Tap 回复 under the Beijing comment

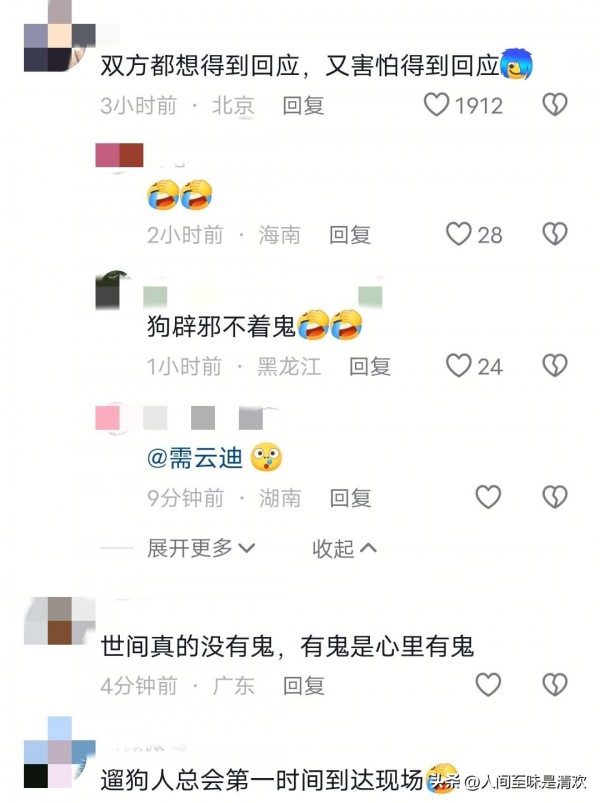pos(304,105)
